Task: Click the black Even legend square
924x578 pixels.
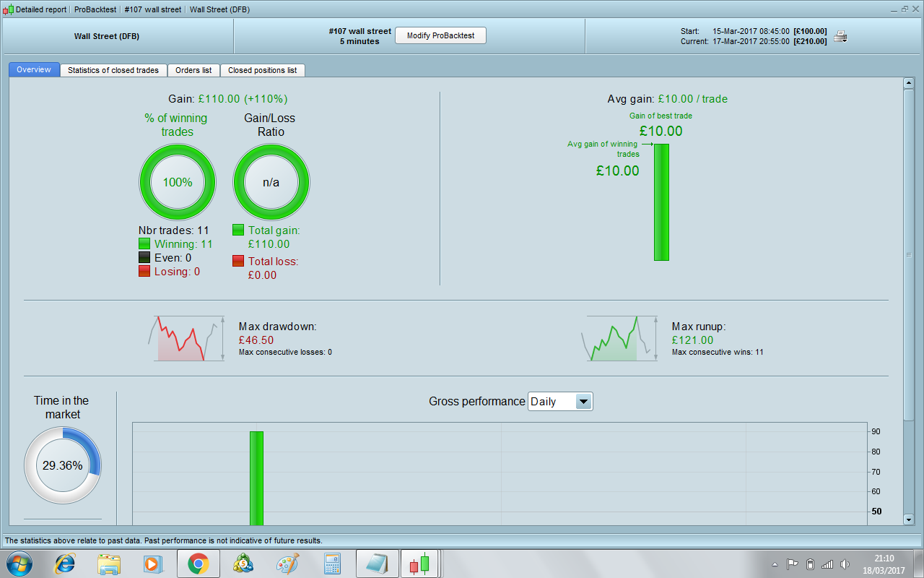Action: pos(144,258)
